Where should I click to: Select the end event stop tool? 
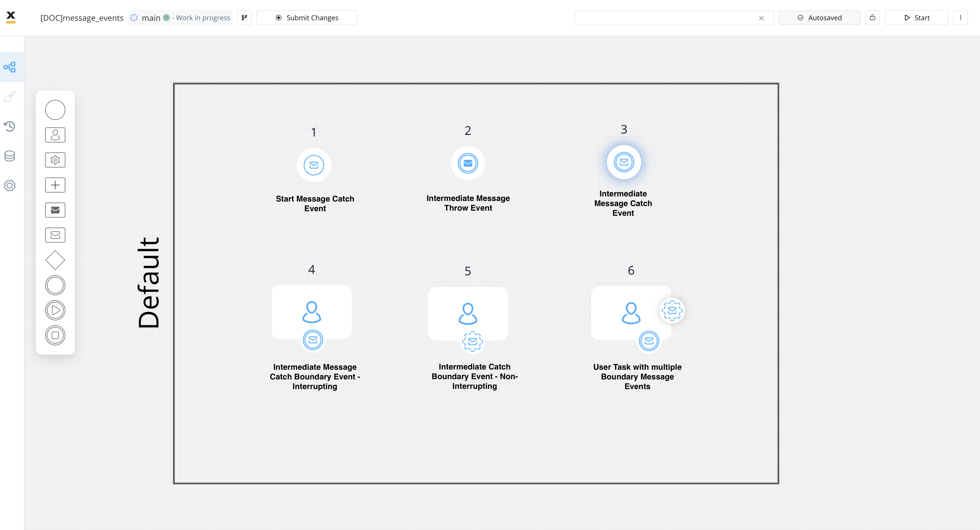pos(55,335)
